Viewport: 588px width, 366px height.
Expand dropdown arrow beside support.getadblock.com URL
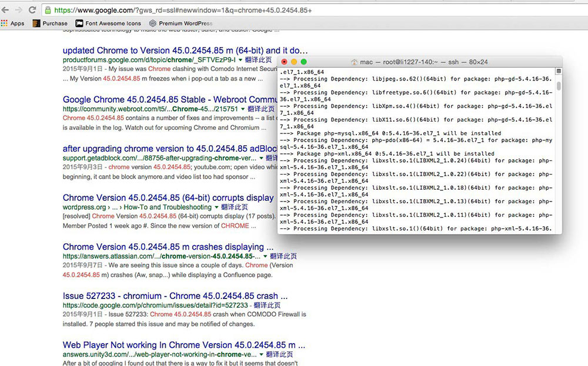tap(261, 158)
